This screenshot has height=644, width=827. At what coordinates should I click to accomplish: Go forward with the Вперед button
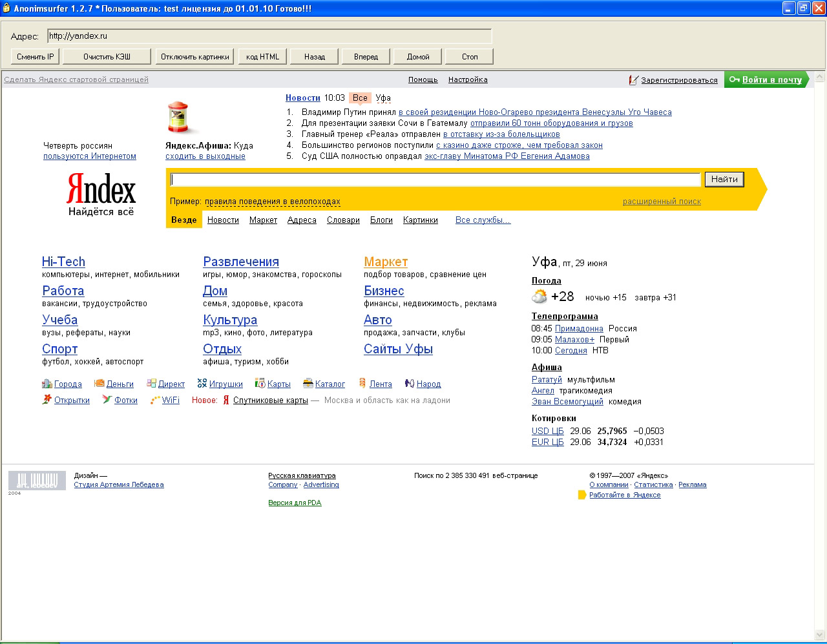click(x=366, y=57)
